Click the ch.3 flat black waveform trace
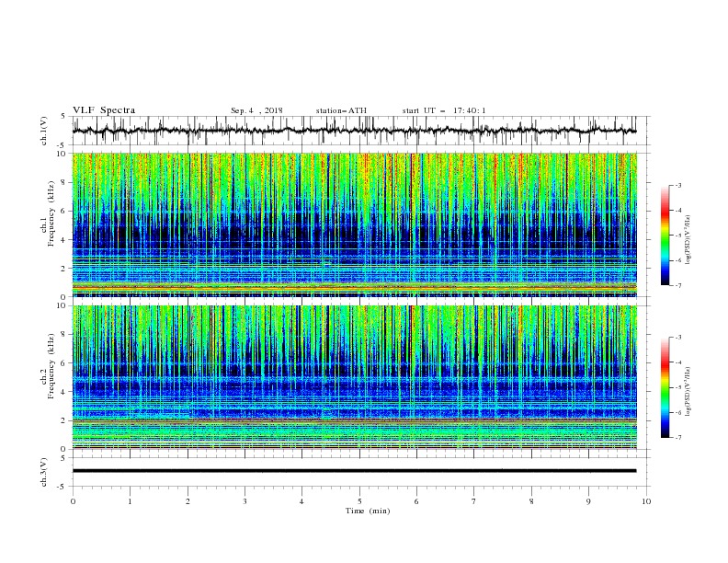 354,471
